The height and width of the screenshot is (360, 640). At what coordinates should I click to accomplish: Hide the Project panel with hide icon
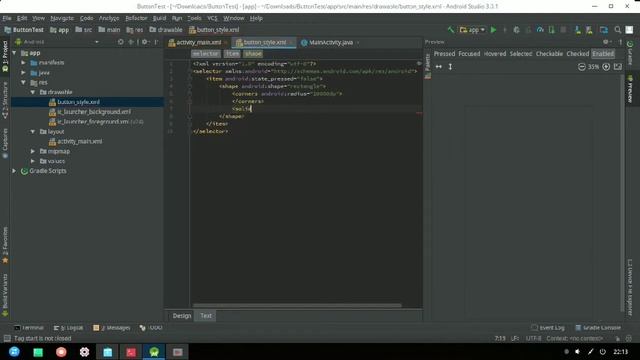point(156,42)
